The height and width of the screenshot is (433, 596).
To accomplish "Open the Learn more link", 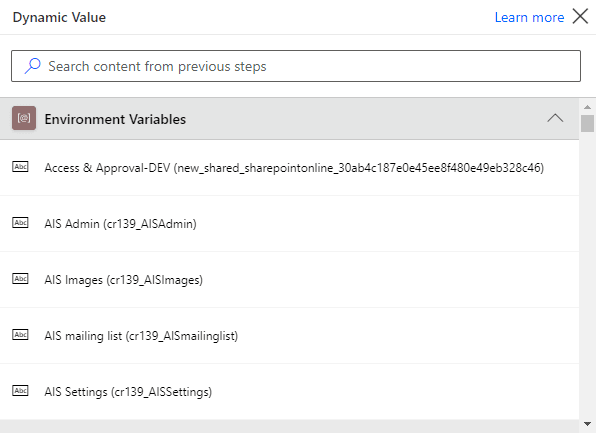I will (529, 17).
